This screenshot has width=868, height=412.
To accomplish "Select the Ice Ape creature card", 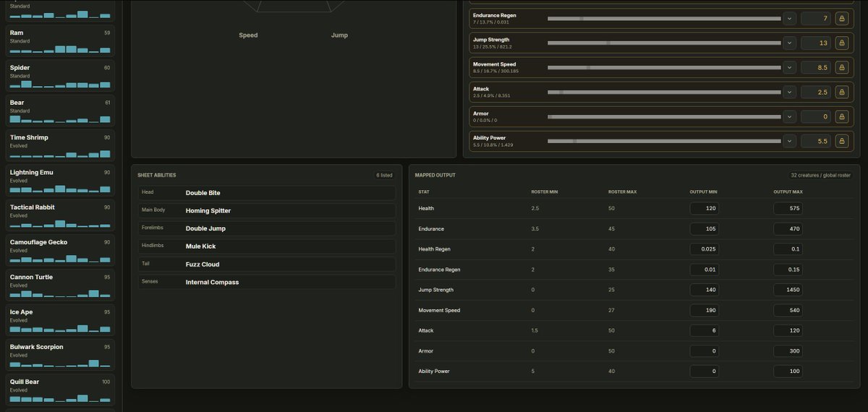I will click(x=60, y=320).
